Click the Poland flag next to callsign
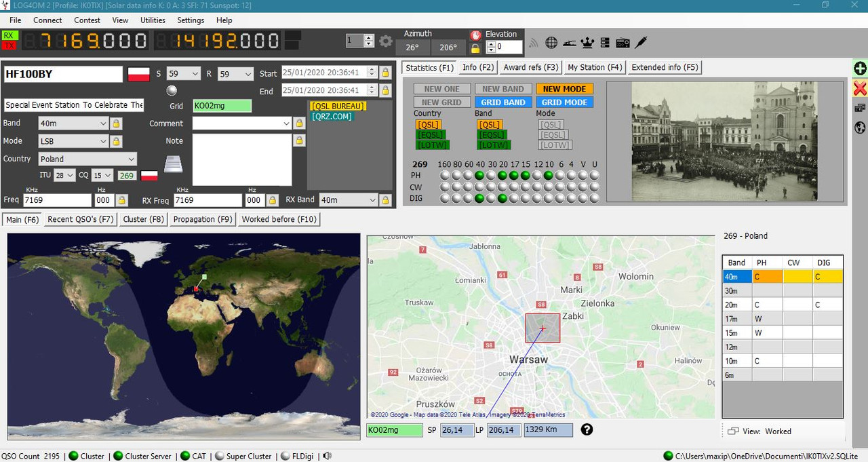This screenshot has width=868, height=462. point(139,74)
